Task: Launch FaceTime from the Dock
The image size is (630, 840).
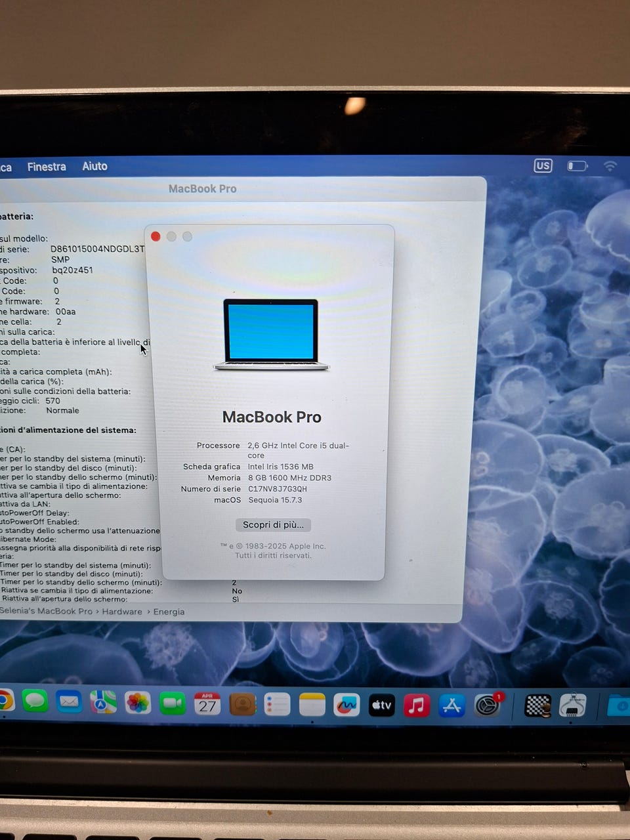Action: pos(173,703)
